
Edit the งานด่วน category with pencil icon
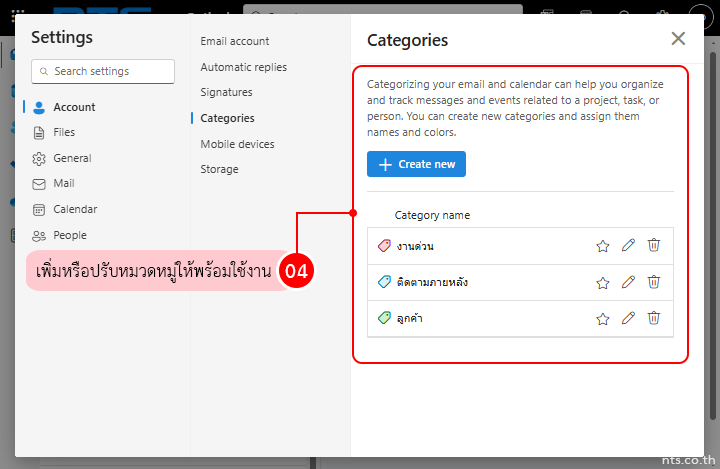[x=628, y=246]
